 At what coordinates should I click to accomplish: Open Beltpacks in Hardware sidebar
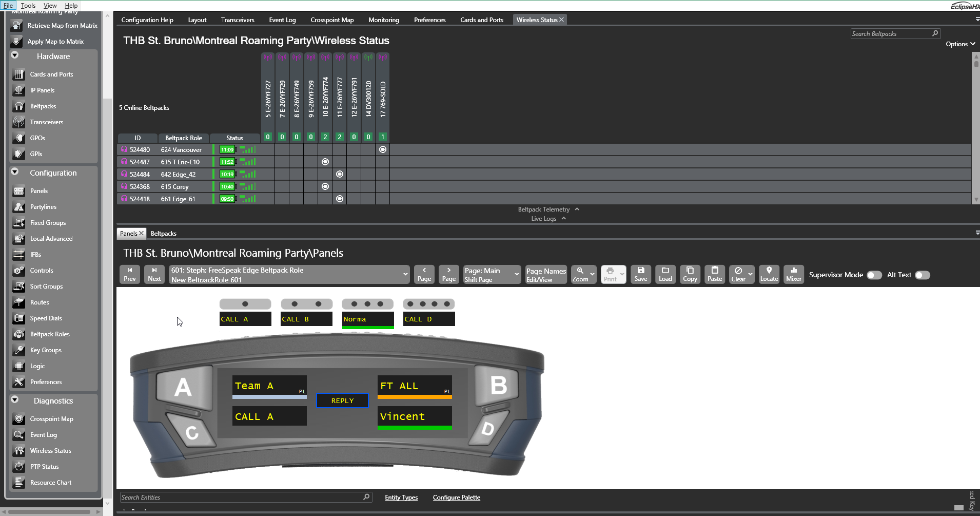coord(43,106)
